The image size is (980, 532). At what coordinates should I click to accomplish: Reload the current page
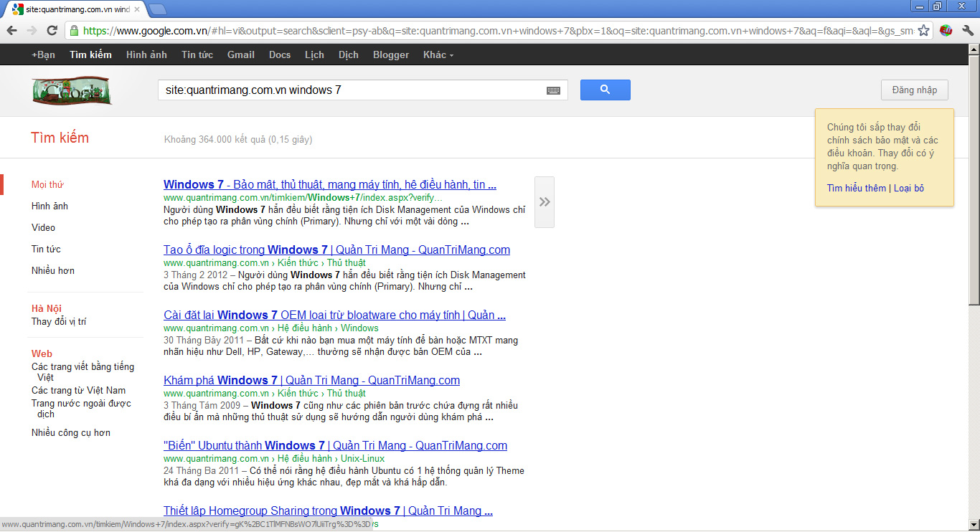click(52, 30)
